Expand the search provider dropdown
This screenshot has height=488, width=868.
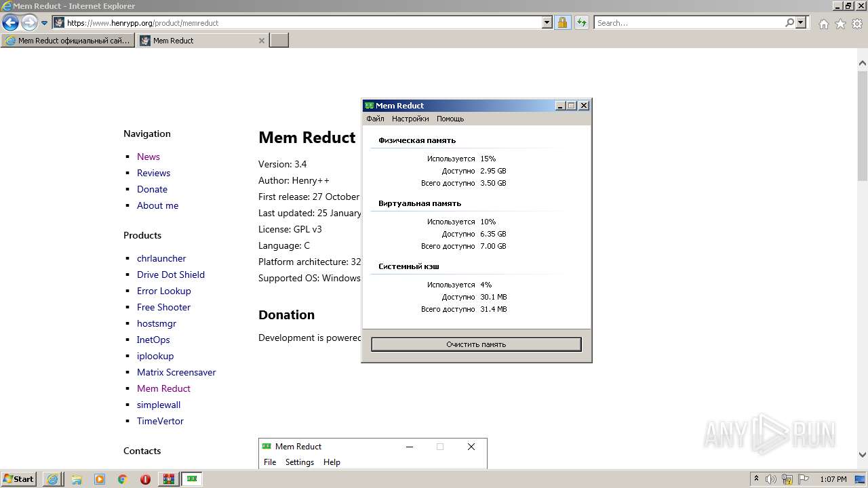[x=801, y=23]
